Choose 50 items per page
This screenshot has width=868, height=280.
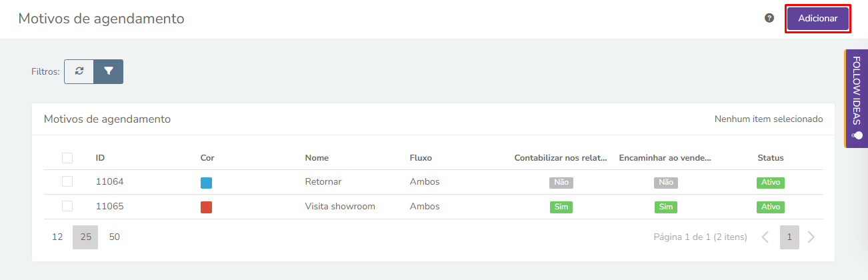[x=115, y=237]
